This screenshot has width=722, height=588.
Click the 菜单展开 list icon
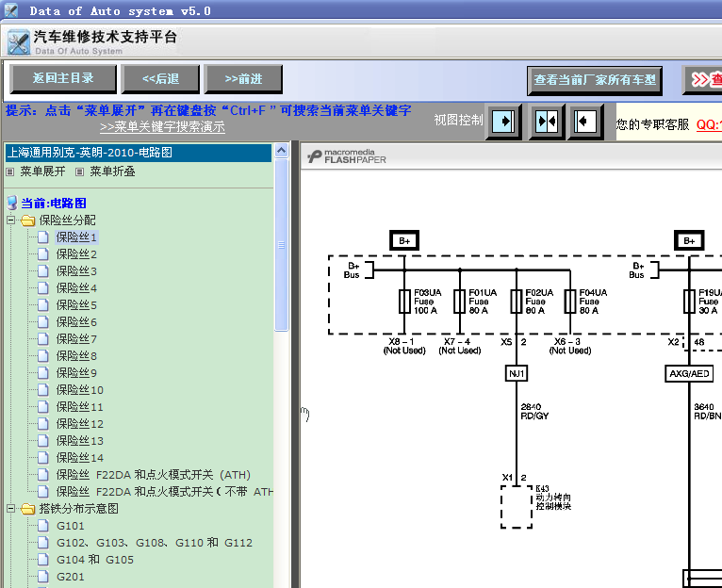click(10, 171)
